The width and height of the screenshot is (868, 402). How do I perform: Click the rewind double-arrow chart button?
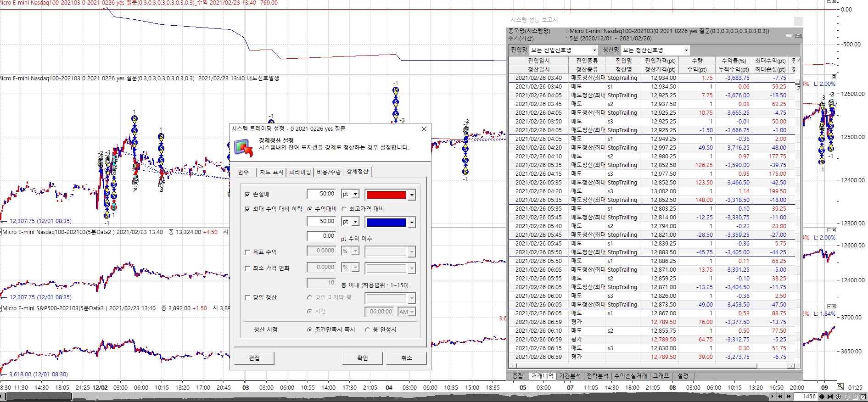click(779, 396)
